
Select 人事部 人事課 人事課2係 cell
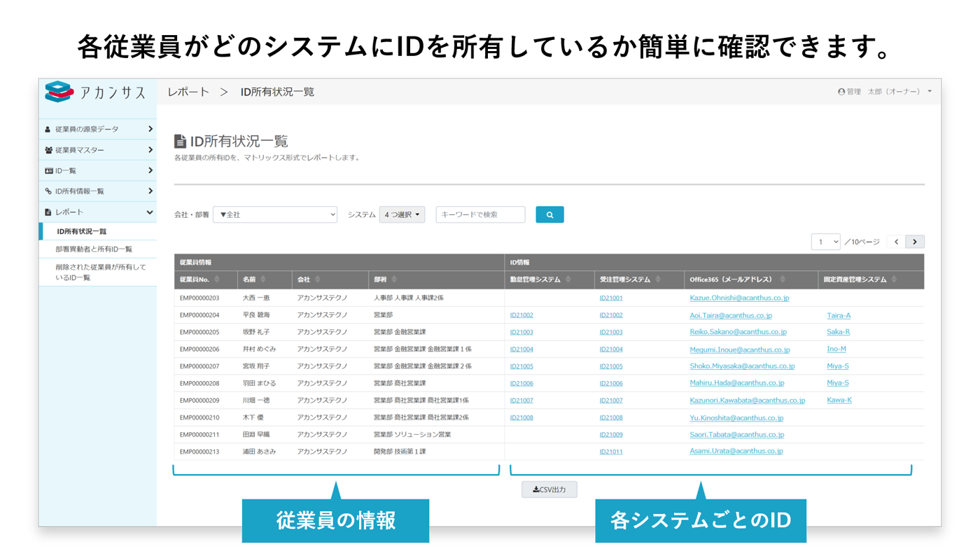click(x=409, y=298)
